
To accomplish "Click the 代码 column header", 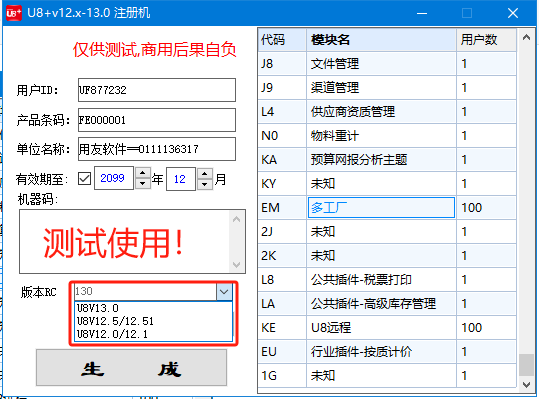I will pos(282,40).
